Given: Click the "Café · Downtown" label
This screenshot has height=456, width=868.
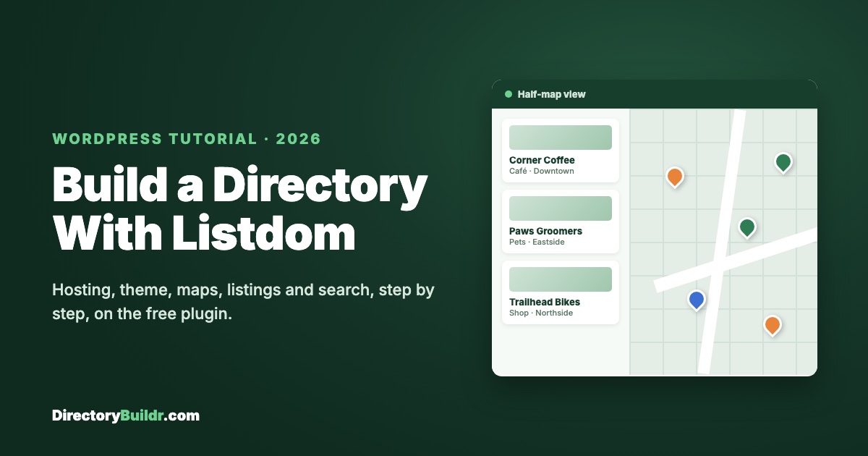Looking at the screenshot, I should [542, 172].
